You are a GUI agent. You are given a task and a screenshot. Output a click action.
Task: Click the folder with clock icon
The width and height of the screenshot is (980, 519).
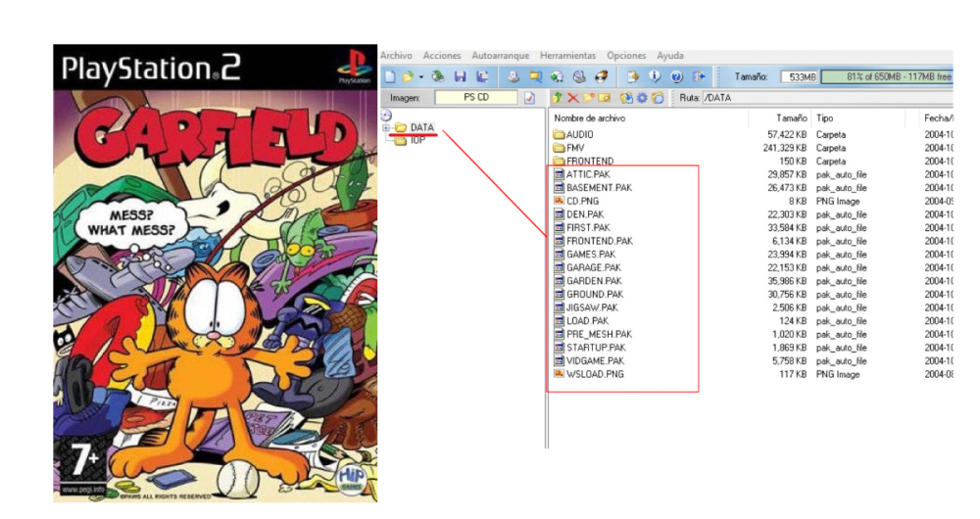pos(658,97)
